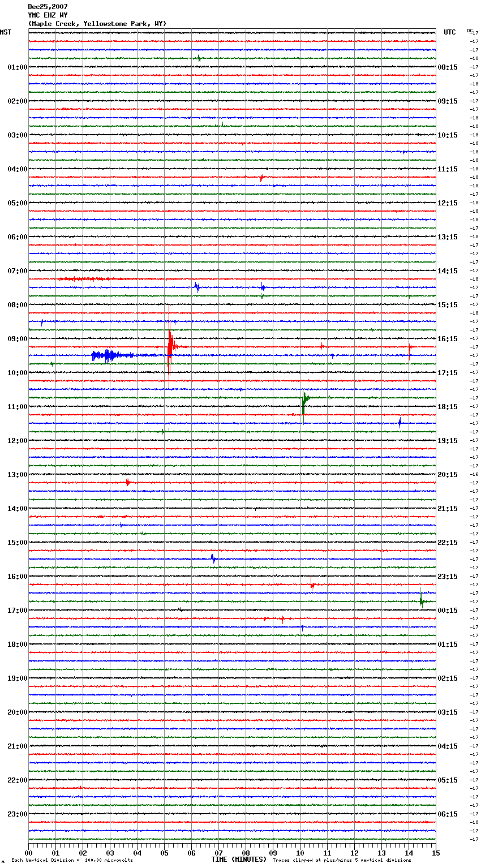Select the 22:00 MST row label

pos(18,780)
